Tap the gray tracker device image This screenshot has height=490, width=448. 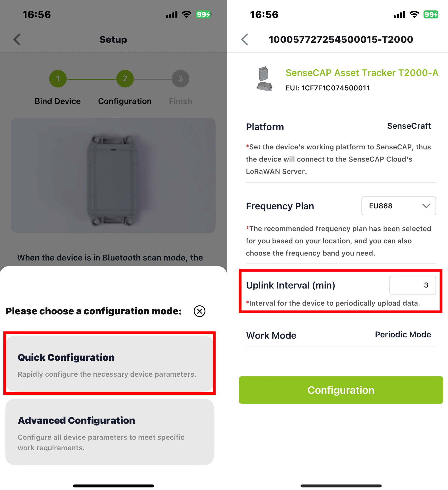click(113, 180)
